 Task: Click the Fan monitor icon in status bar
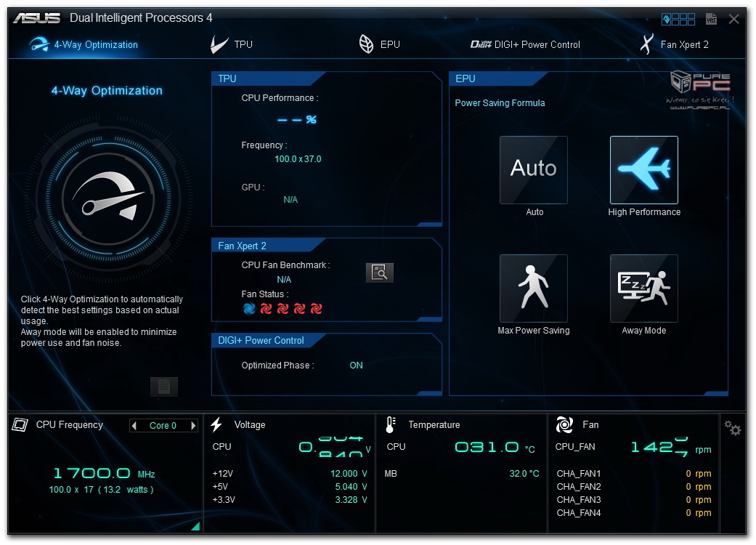(x=564, y=425)
